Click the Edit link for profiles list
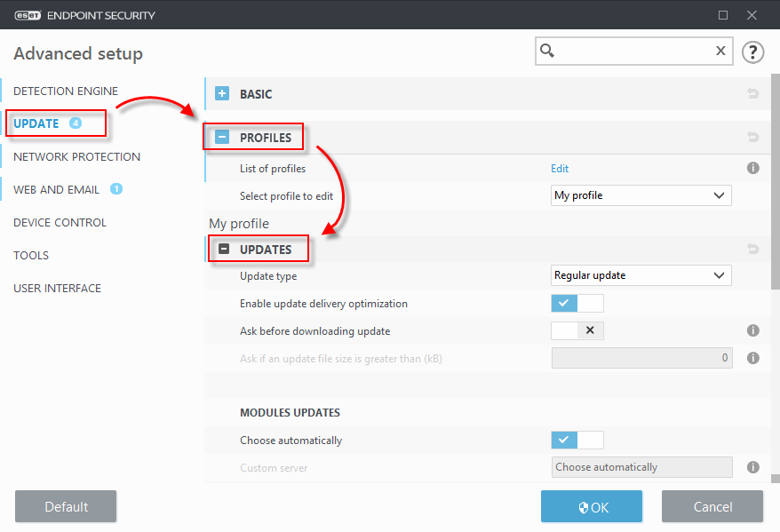The width and height of the screenshot is (780, 532). coord(560,169)
